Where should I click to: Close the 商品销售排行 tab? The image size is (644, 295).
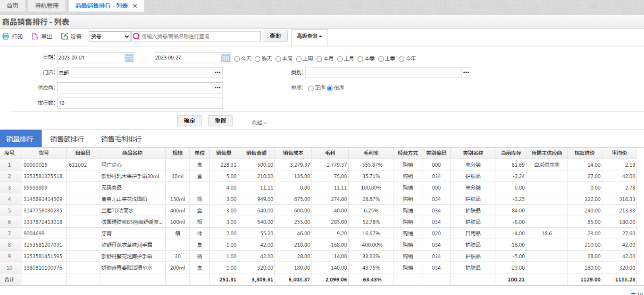(x=135, y=6)
